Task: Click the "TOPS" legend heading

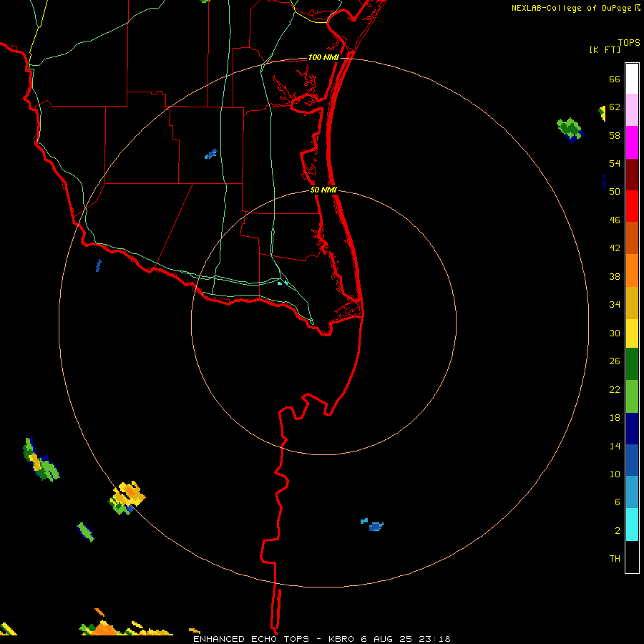Action: coord(629,42)
